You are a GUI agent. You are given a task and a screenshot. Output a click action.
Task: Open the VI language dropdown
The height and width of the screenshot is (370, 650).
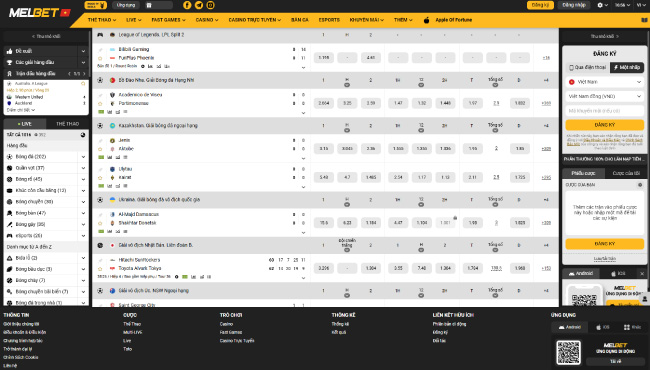(x=640, y=5)
